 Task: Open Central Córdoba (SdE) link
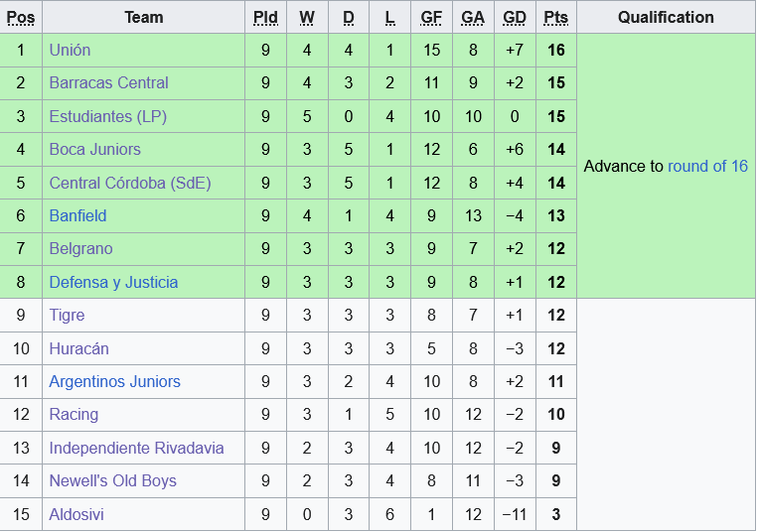(130, 183)
